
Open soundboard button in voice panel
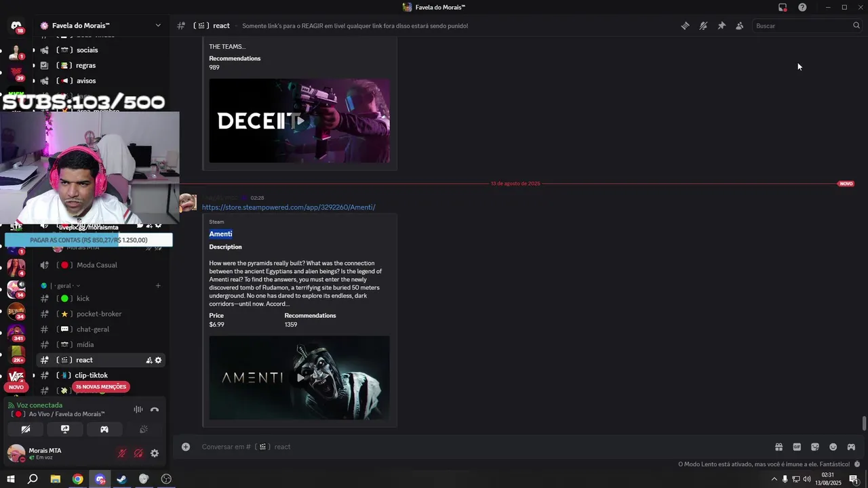pos(144,429)
